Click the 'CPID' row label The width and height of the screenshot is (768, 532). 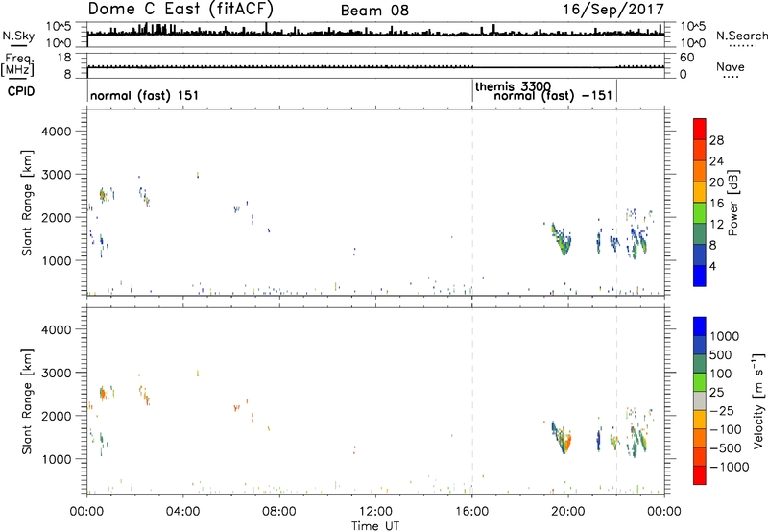[x=21, y=91]
